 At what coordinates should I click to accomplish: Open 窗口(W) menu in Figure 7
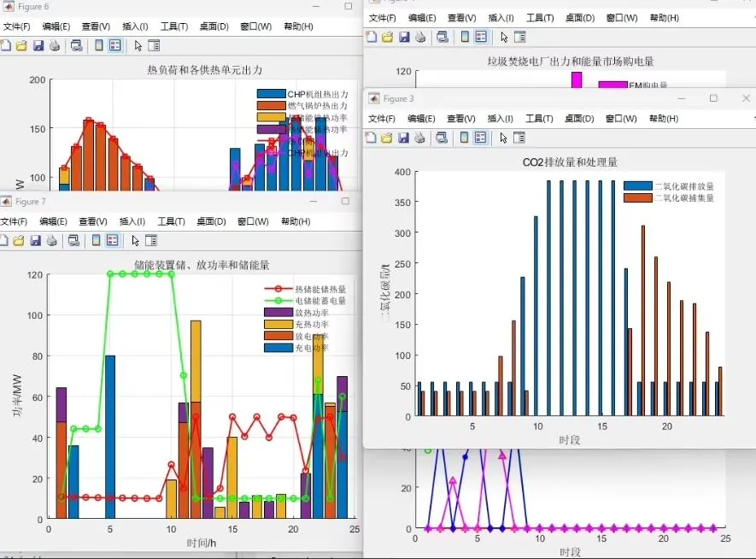point(253,221)
